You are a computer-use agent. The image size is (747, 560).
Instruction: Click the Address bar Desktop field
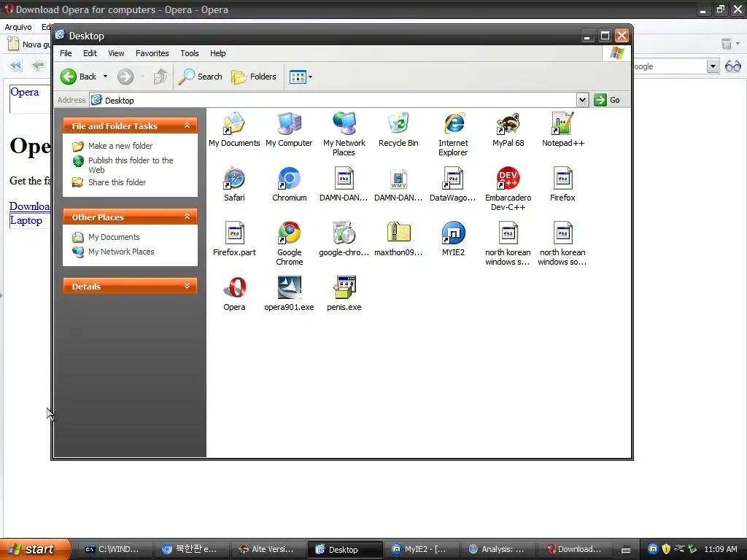click(x=333, y=100)
